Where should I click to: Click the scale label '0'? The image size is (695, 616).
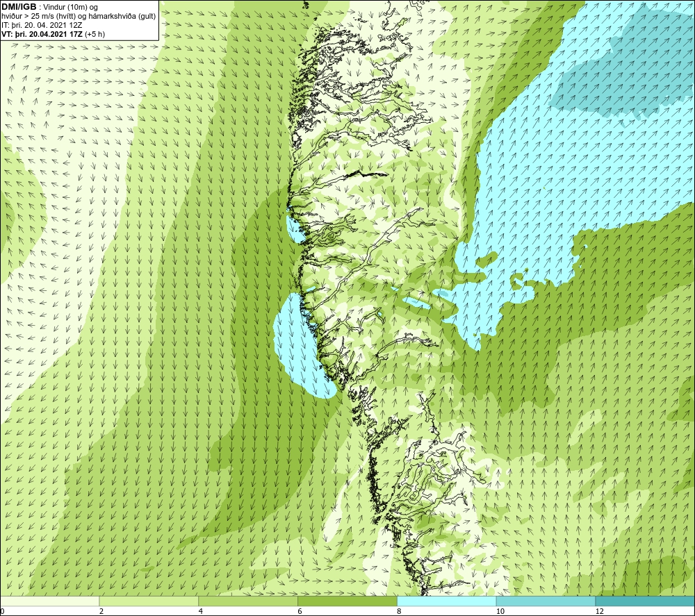click(2, 612)
